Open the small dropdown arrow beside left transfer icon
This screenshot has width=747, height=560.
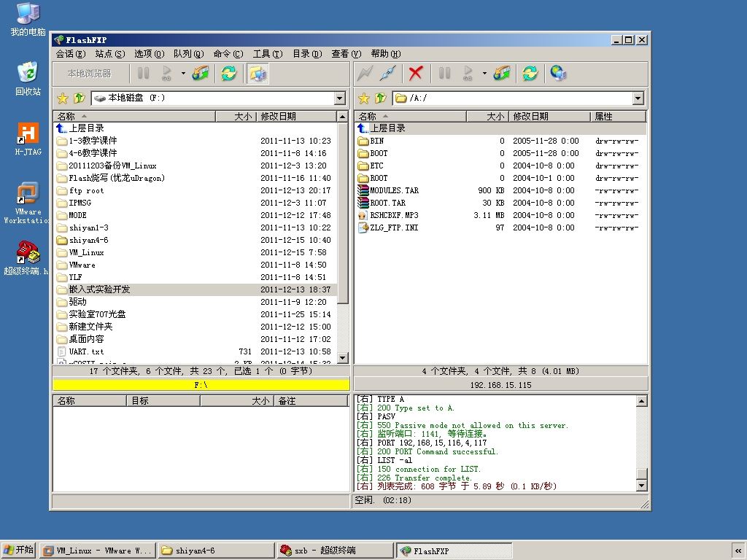183,74
